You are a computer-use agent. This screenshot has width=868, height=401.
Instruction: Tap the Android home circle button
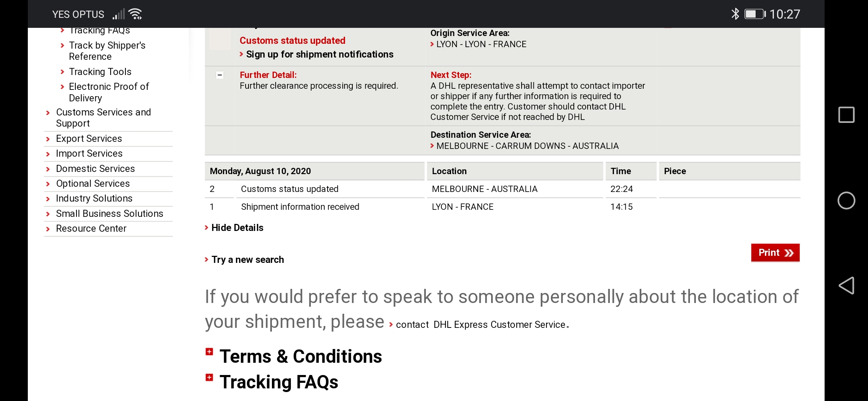(x=846, y=200)
